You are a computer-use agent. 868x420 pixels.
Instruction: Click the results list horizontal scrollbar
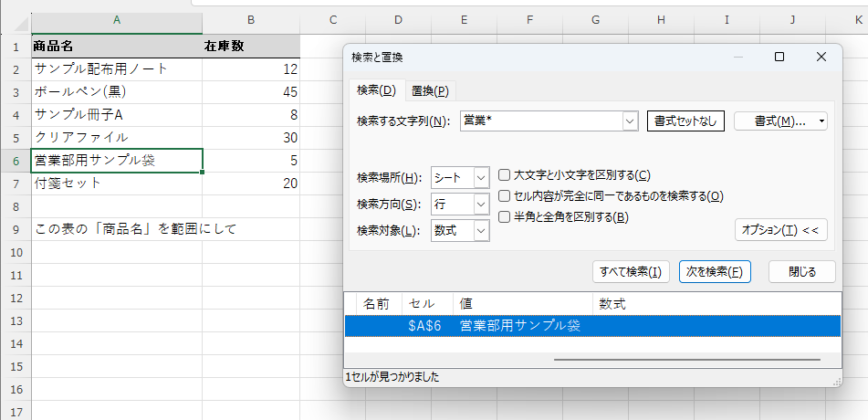[686, 360]
